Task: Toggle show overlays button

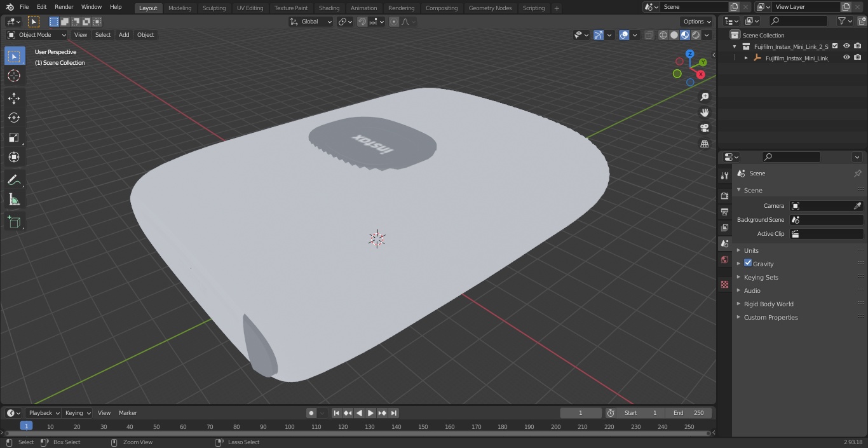Action: click(x=624, y=35)
